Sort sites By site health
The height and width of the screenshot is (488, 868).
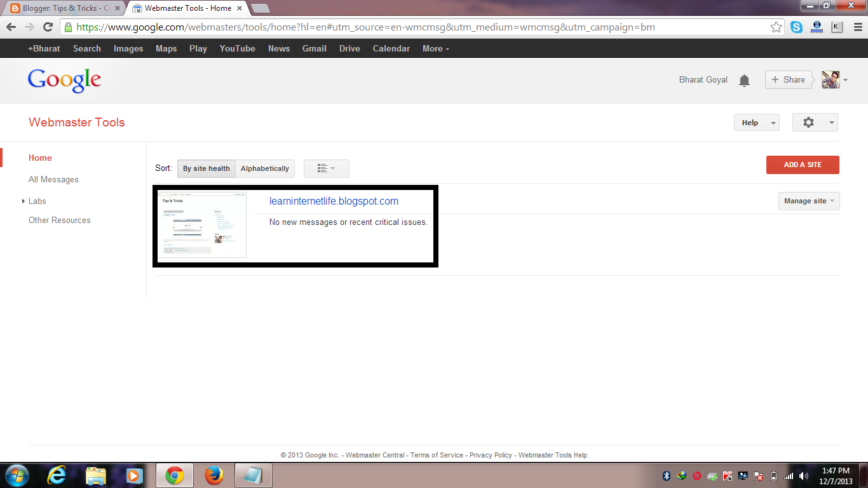click(207, 168)
